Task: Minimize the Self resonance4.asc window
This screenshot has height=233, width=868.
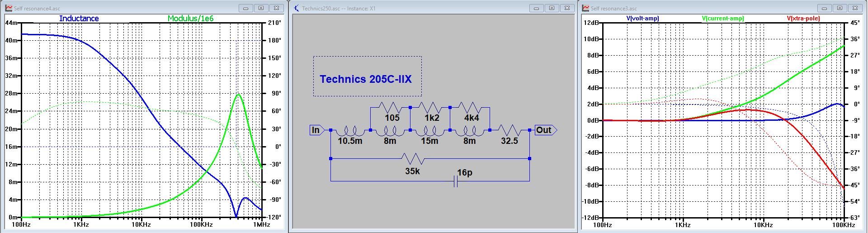Action: click(245, 8)
